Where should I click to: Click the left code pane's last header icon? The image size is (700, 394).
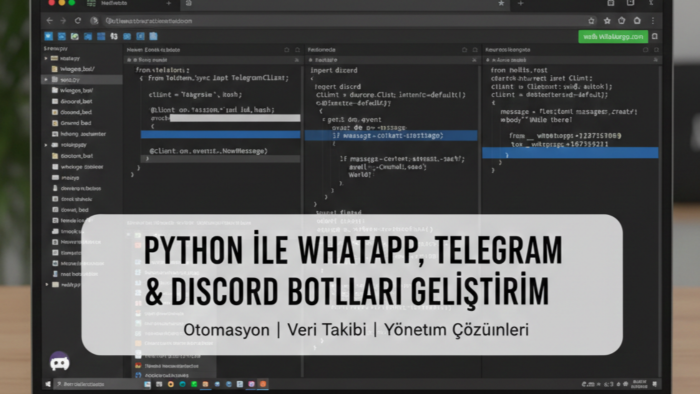click(x=298, y=50)
